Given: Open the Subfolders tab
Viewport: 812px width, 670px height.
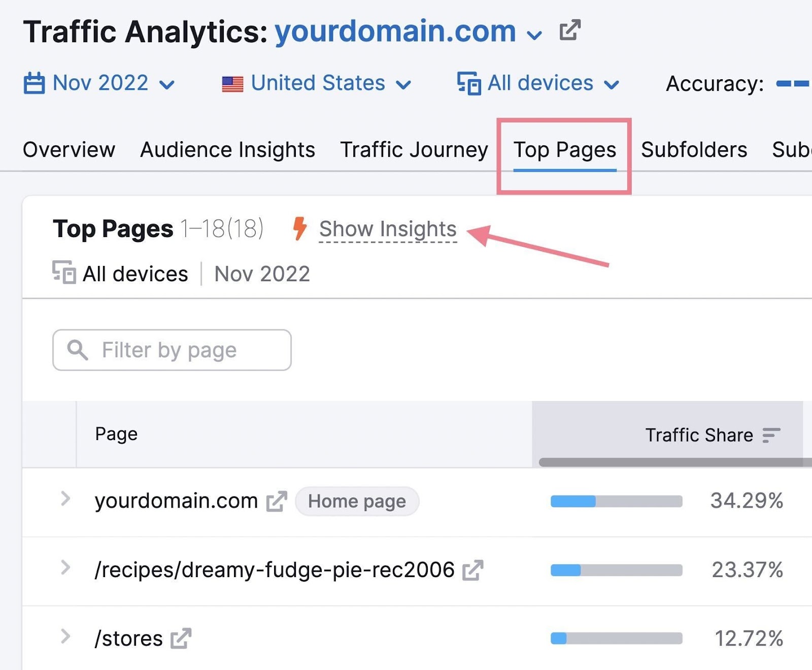Looking at the screenshot, I should pos(694,150).
